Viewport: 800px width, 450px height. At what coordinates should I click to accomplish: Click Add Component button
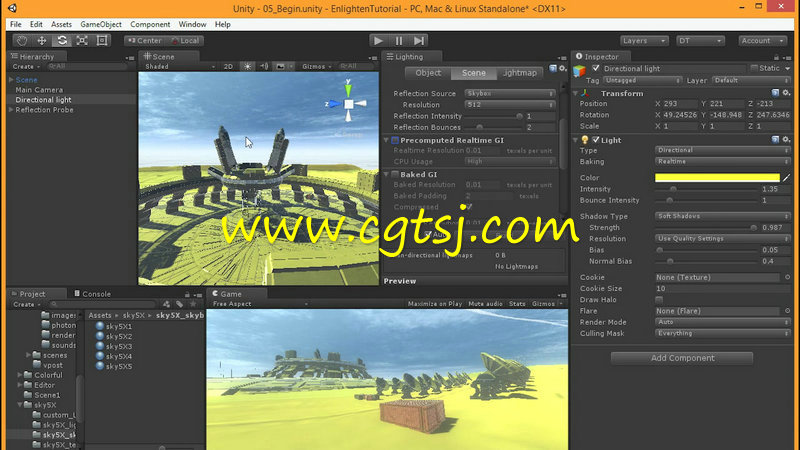click(x=682, y=358)
